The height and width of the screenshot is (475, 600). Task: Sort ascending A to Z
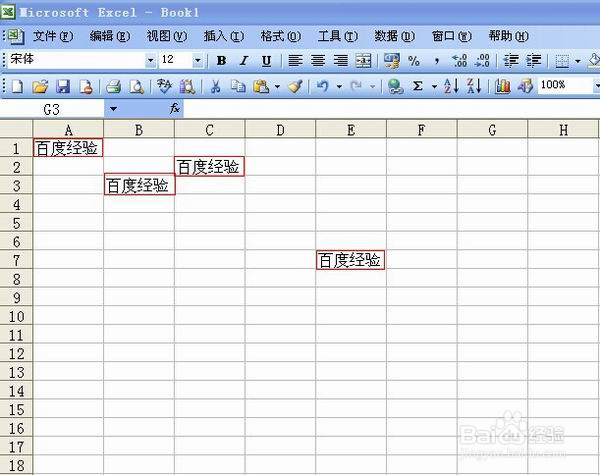[x=451, y=86]
